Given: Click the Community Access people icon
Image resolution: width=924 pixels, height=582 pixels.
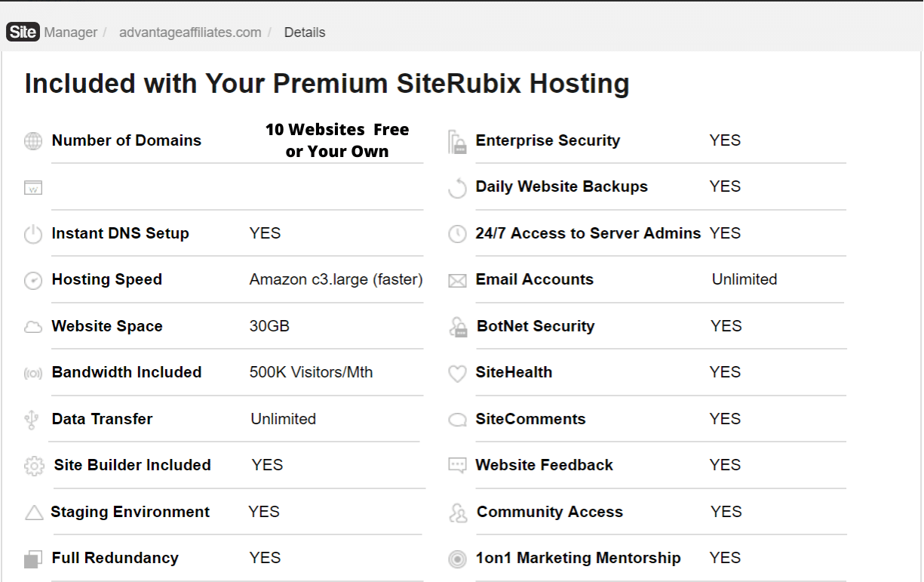Looking at the screenshot, I should click(458, 513).
